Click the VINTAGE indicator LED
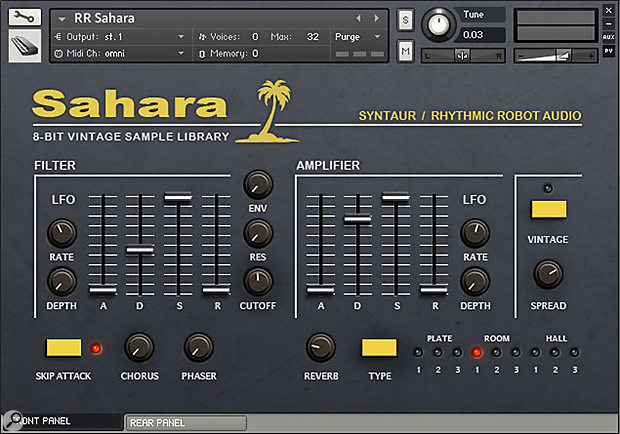This screenshot has height=434, width=620. pos(548,189)
